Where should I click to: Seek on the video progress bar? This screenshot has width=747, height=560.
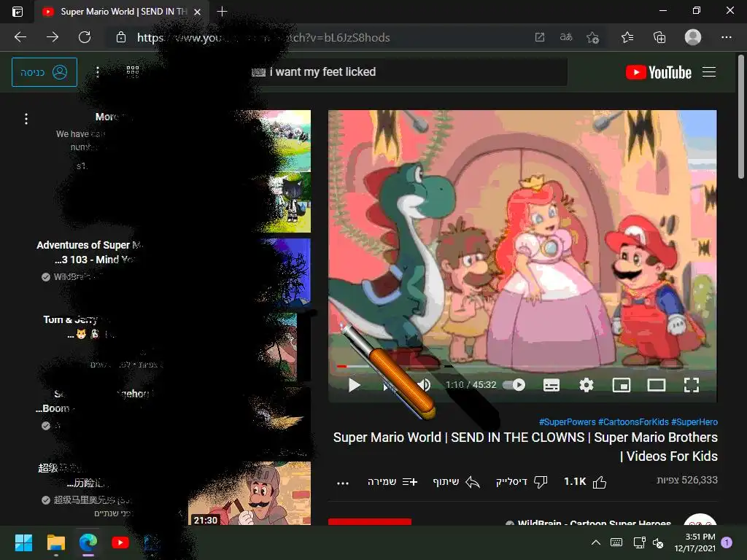[x=522, y=366]
